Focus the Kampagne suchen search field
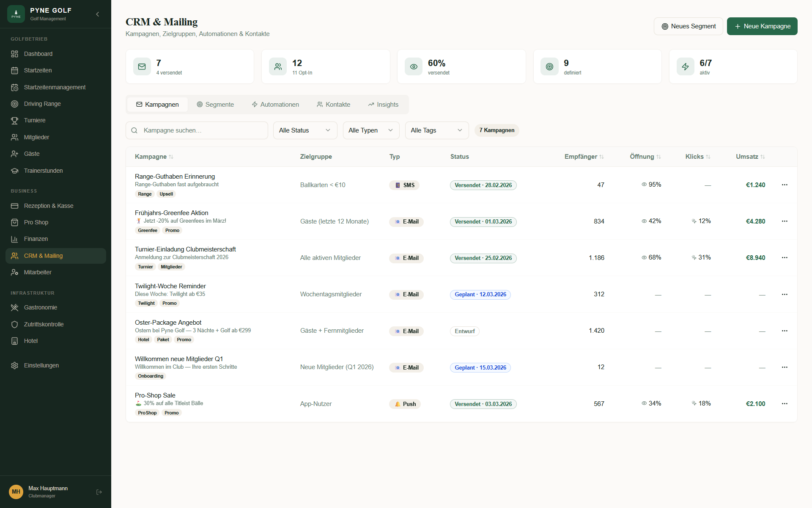The image size is (812, 508). (203, 130)
